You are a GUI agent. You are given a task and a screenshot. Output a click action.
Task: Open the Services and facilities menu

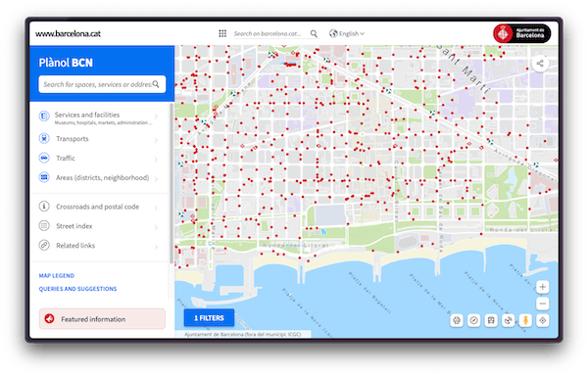click(x=99, y=117)
